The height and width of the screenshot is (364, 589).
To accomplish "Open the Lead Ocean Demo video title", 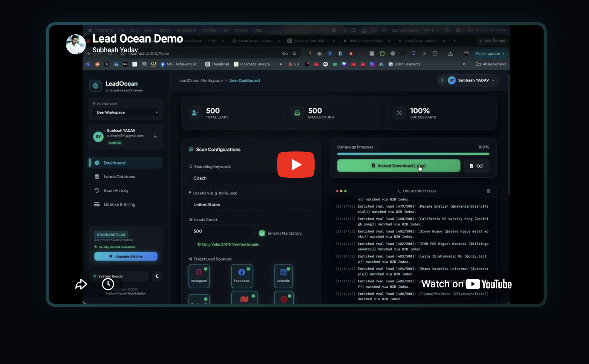I will (x=138, y=39).
